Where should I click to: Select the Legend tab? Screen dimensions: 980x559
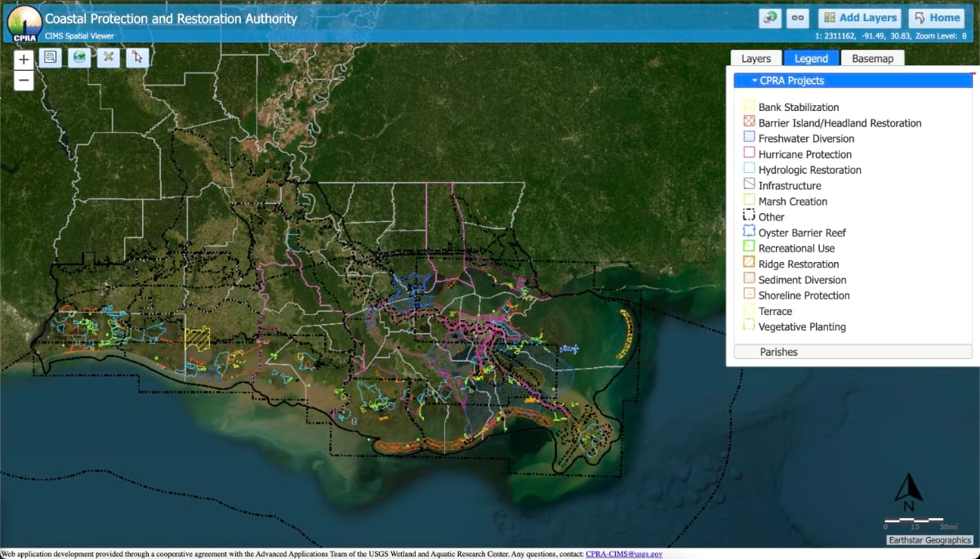[x=811, y=59]
